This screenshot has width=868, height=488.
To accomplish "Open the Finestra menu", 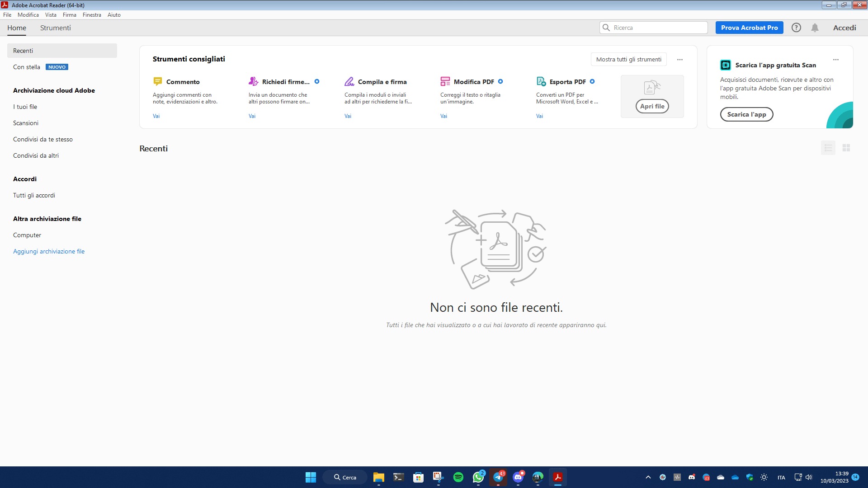I will click(x=92, y=15).
